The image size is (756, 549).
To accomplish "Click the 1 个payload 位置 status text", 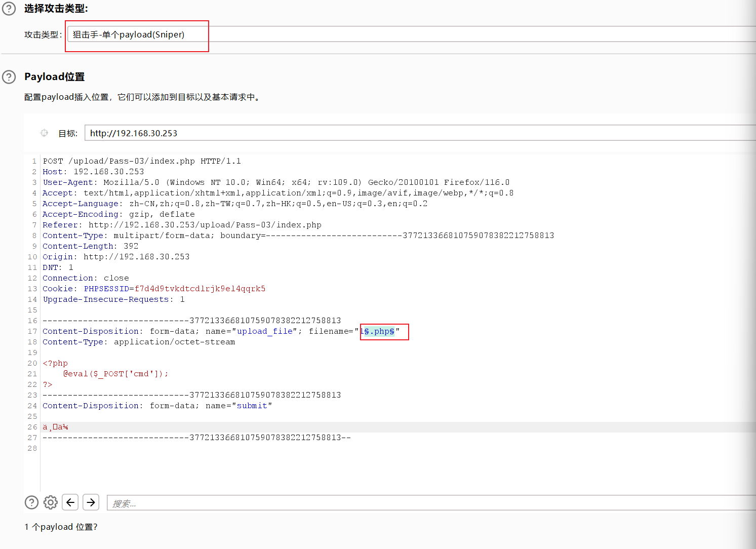I will [x=61, y=527].
